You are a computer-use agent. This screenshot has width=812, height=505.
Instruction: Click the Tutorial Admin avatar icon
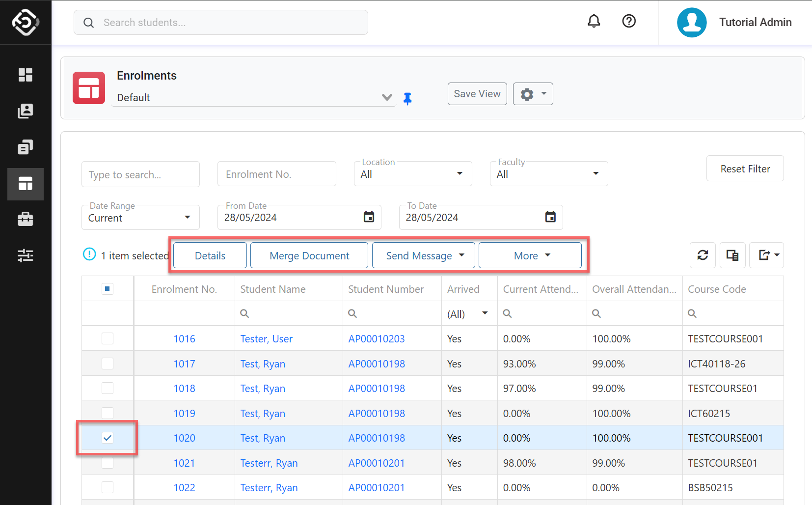[x=692, y=23]
